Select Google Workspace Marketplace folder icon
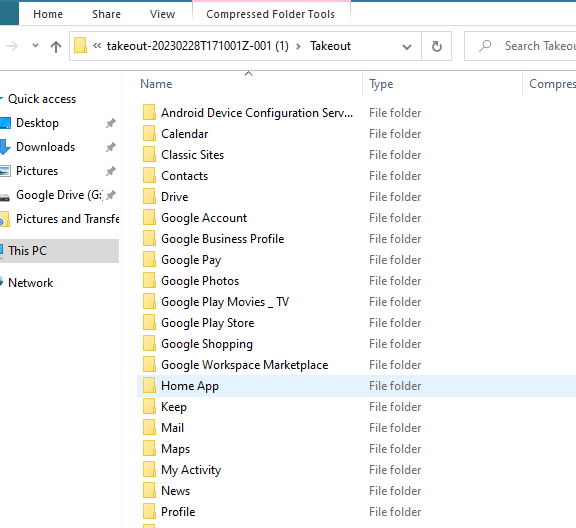This screenshot has width=576, height=528. pos(149,364)
